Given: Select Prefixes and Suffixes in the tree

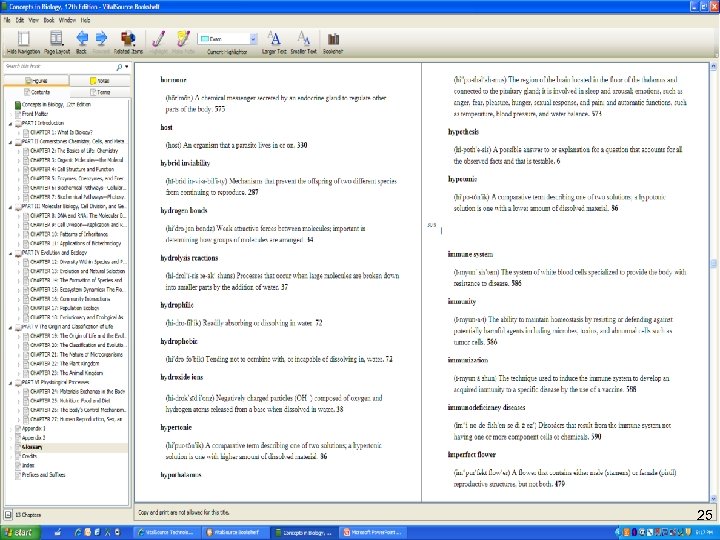Looking at the screenshot, I should tap(43, 475).
